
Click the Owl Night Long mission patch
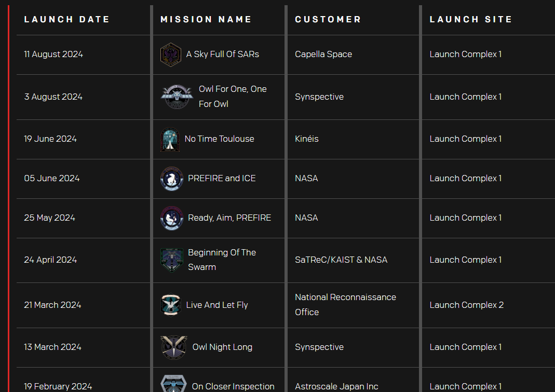173,347
